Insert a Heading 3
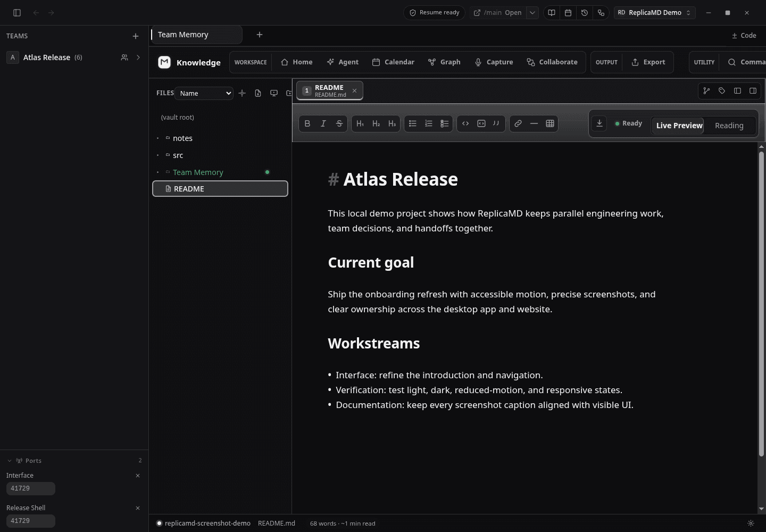766x532 pixels. [392, 123]
